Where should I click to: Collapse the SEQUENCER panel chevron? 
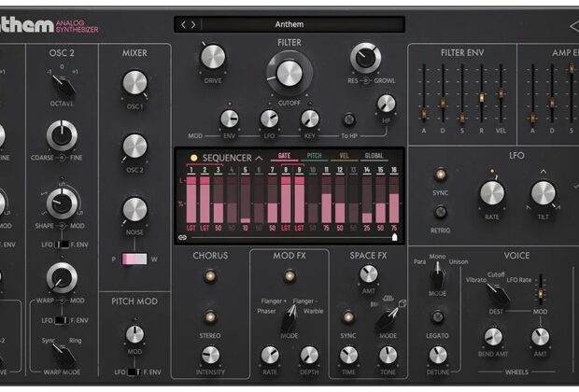[x=260, y=158]
